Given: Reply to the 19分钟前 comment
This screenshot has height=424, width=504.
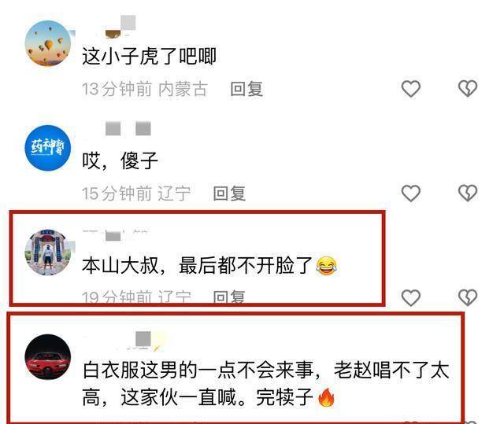Looking at the screenshot, I should coord(229,297).
